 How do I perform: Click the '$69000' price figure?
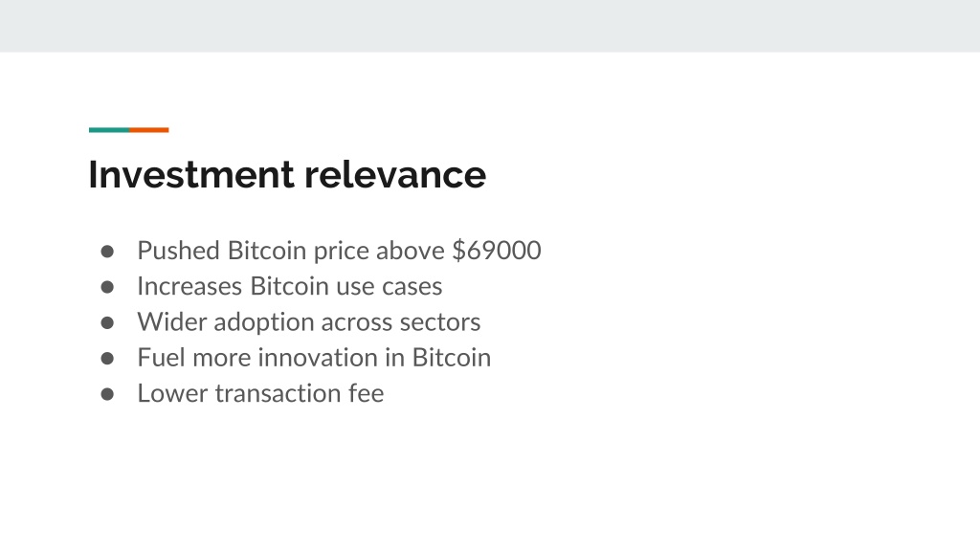click(497, 251)
